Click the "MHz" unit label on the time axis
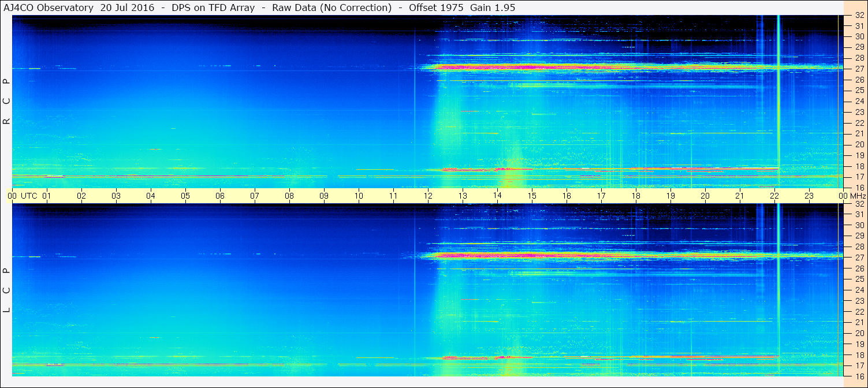 click(x=858, y=196)
